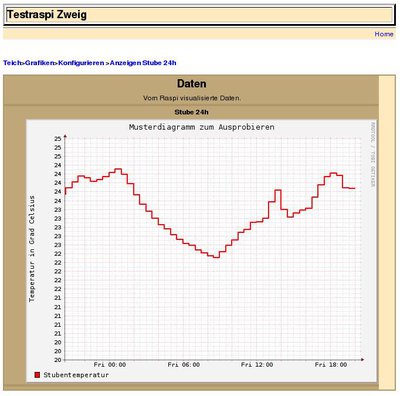Click the Fri 00:00 time axis label
Viewport: 400px width, 396px height.
click(110, 365)
